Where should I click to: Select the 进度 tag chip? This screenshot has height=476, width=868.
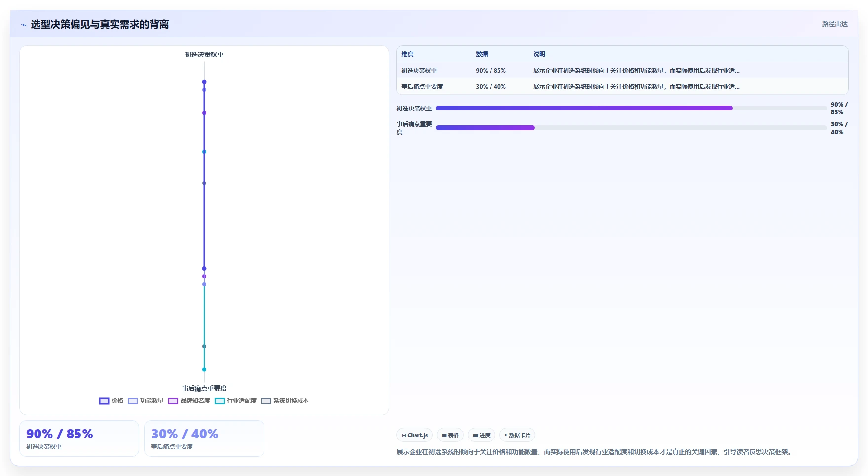click(x=482, y=435)
